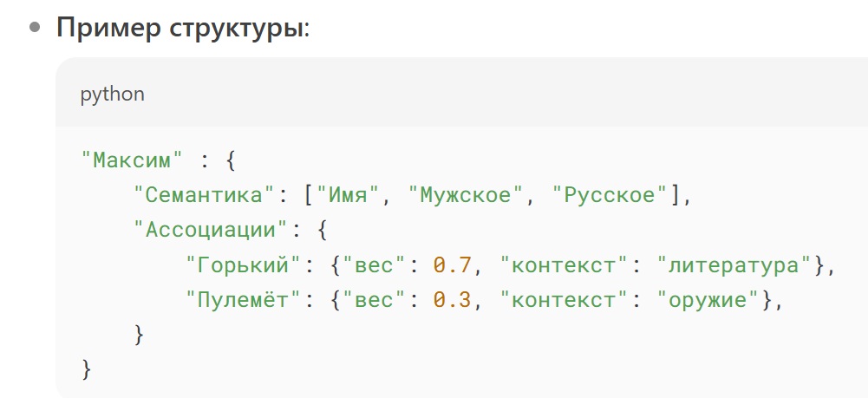Click the 0.3 weight number
Screen dimensions: 868x398
coord(453,301)
